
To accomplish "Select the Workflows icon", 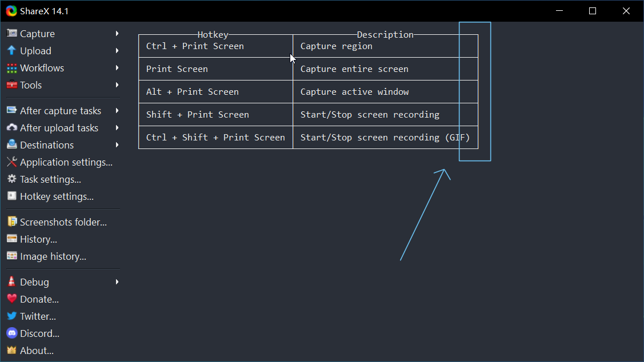I will 11,67.
